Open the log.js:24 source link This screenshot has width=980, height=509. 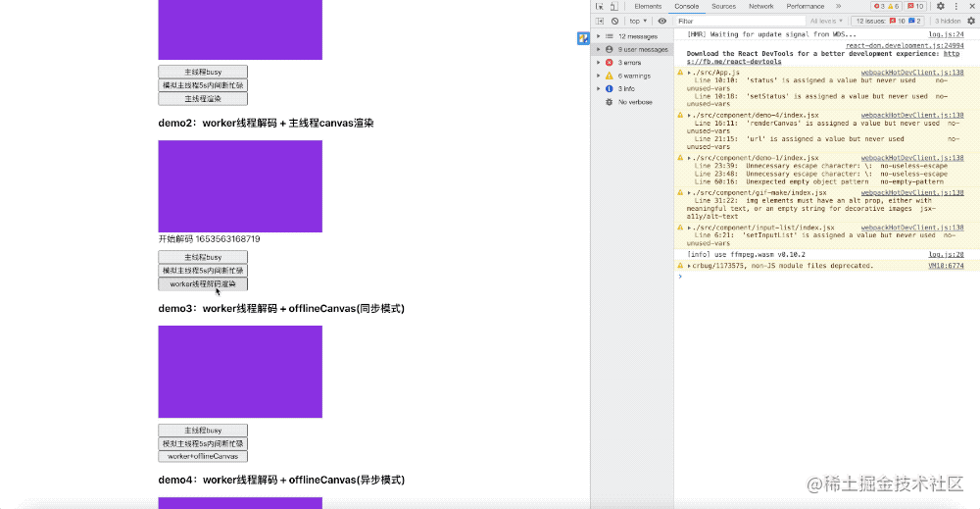pos(946,35)
